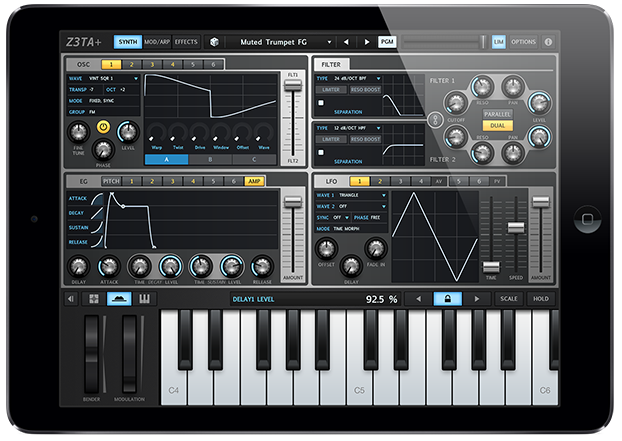Open Filter 1 Type dropdown
Image resolution: width=622 pixels, height=441 pixels.
click(x=348, y=79)
